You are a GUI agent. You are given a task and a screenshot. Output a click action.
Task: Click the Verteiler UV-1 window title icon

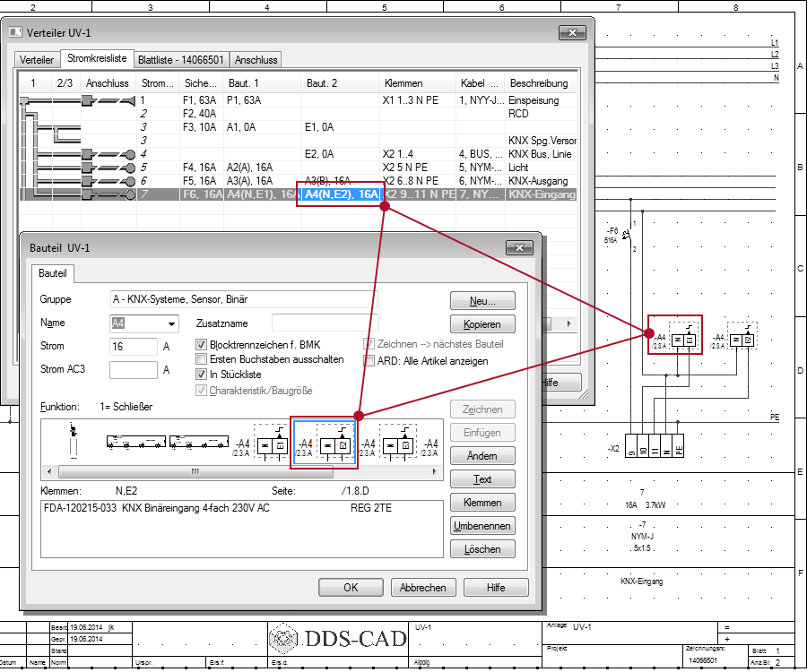tap(15, 32)
